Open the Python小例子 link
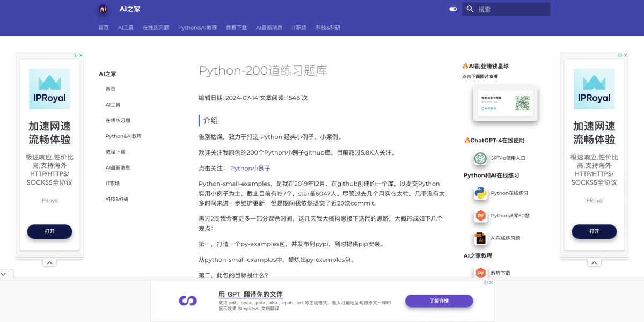 coord(250,169)
